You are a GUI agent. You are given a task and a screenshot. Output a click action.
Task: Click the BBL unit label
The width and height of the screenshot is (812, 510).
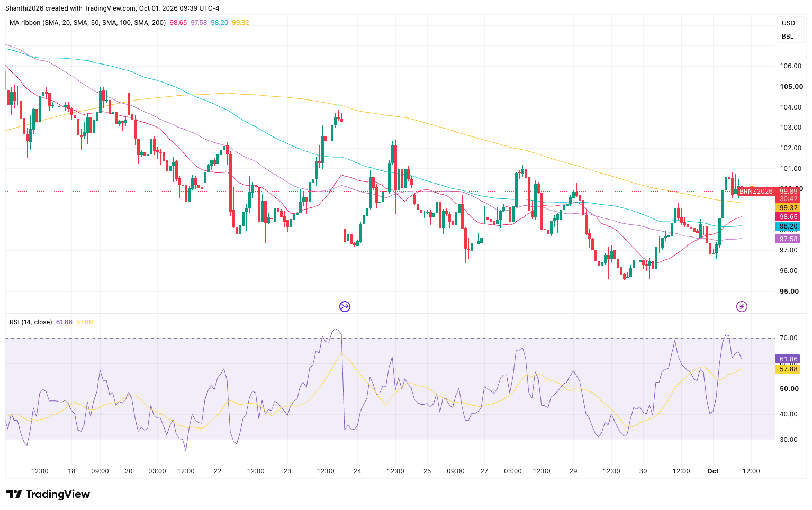(x=788, y=37)
